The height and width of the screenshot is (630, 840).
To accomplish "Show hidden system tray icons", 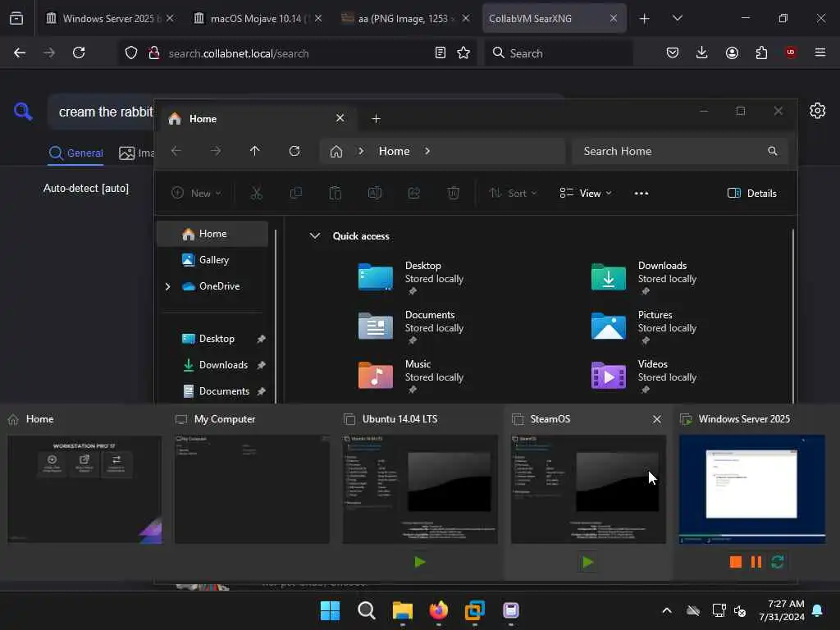I will [x=667, y=610].
